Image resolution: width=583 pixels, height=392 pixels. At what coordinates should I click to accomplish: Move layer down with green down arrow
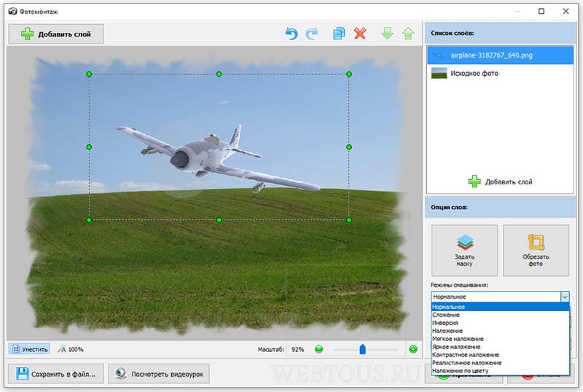tap(387, 34)
